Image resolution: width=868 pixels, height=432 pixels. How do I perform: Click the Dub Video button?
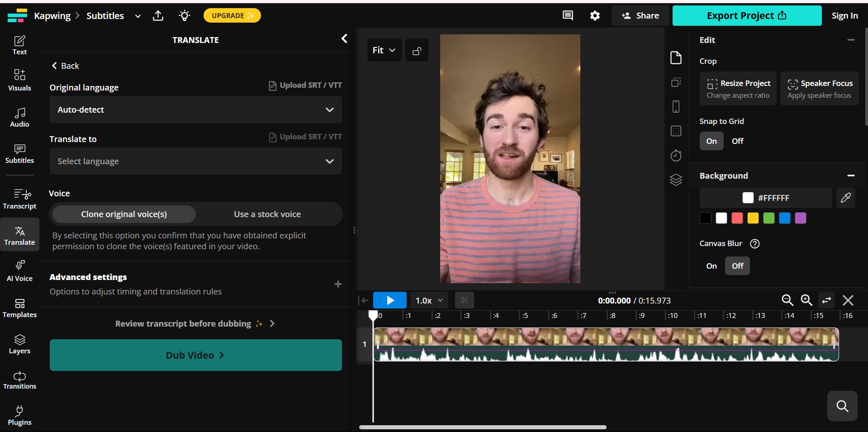[195, 355]
